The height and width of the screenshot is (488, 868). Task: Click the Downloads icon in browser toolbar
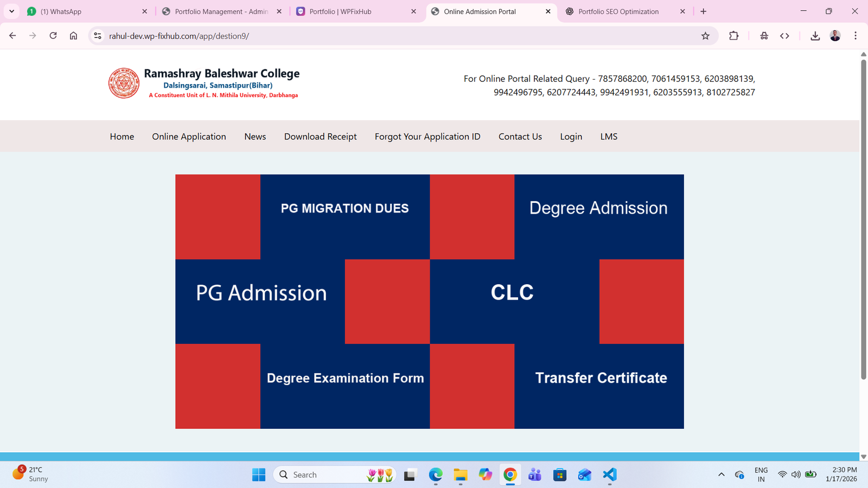tap(815, 36)
